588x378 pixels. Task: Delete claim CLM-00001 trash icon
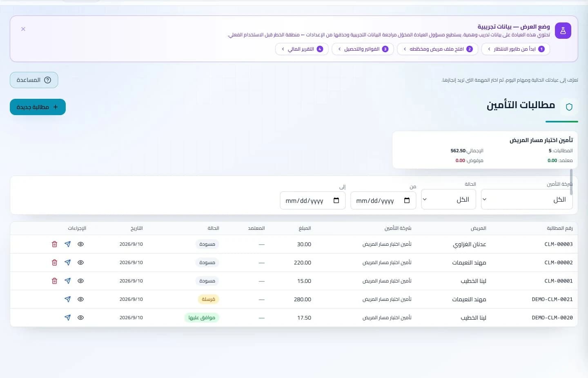pyautogui.click(x=55, y=281)
